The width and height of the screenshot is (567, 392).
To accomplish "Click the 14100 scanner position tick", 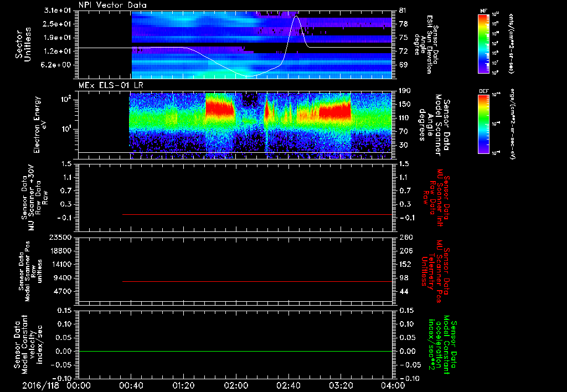I will 60,264.
